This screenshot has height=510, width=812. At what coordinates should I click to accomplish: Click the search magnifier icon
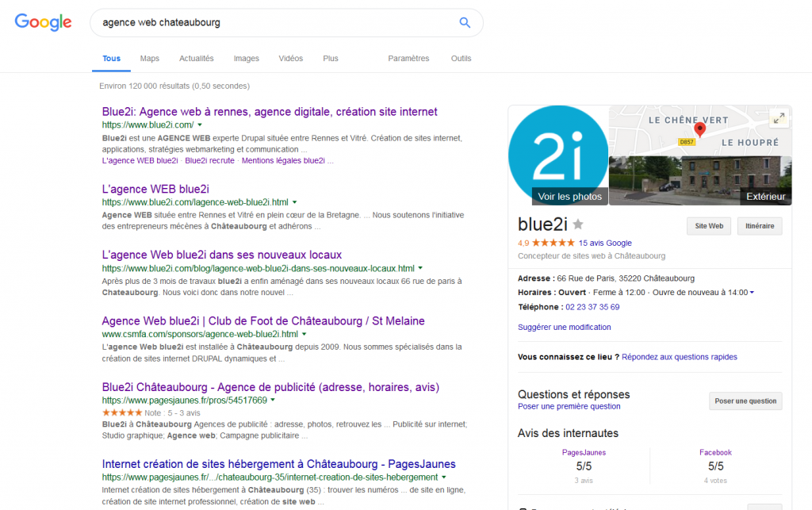[465, 22]
